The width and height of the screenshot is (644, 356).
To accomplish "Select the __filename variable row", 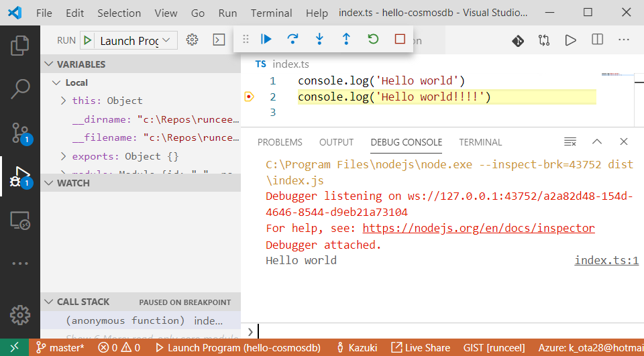I will [140, 137].
